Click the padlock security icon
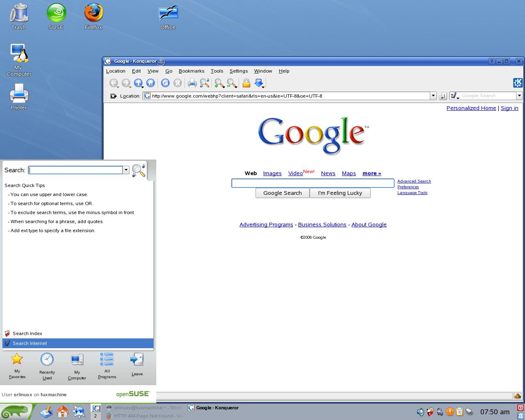The height and width of the screenshot is (420, 525). tap(246, 83)
